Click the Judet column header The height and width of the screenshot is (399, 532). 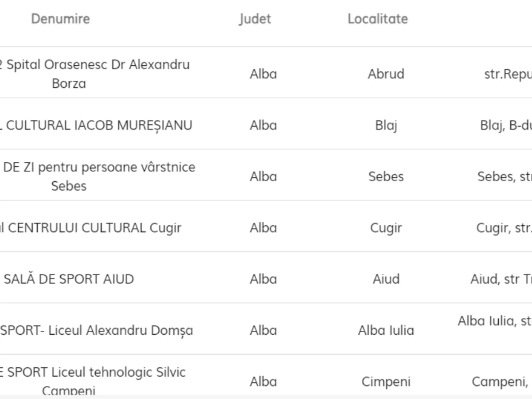point(255,19)
